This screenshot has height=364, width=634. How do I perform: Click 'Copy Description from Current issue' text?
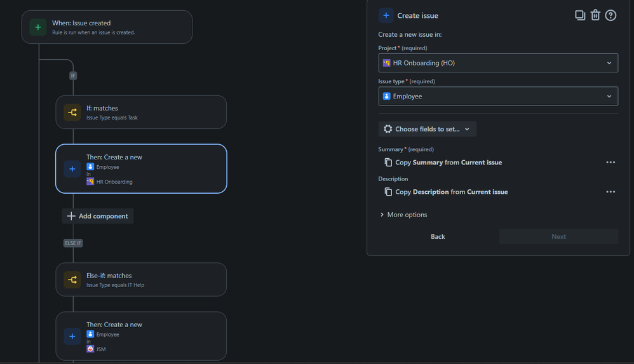coord(451,192)
